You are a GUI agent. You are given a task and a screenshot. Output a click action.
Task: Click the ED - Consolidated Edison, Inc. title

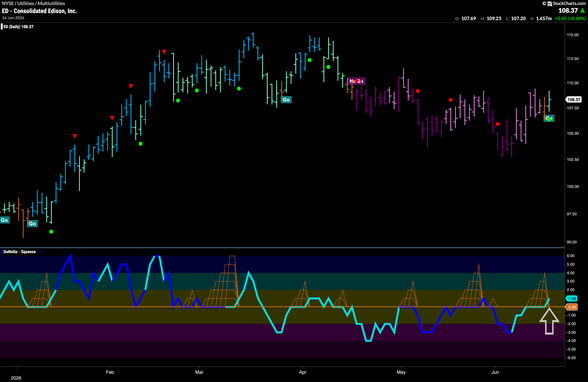39,11
